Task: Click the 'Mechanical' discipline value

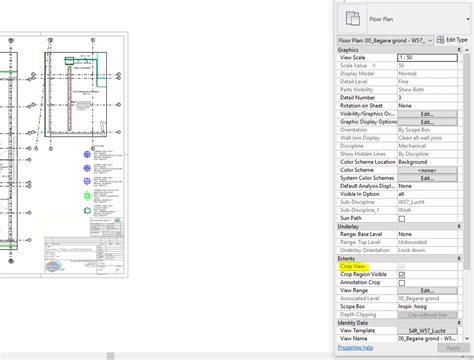Action: click(412, 146)
